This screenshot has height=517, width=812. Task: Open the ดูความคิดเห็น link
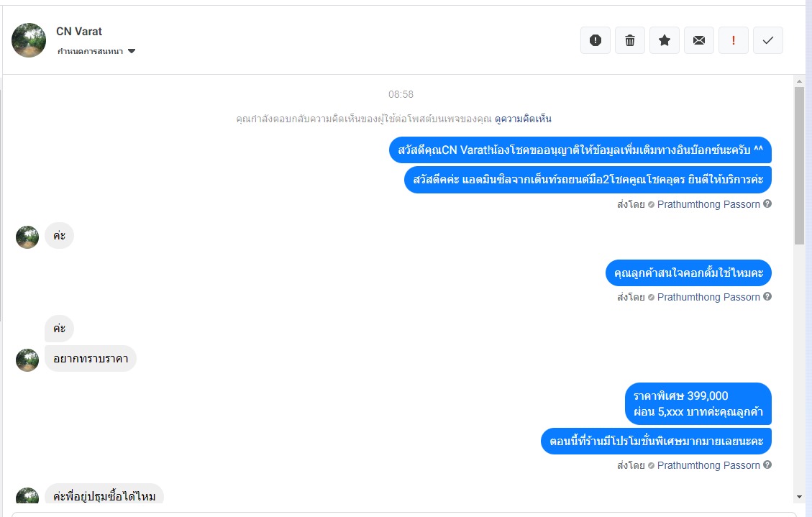click(523, 119)
